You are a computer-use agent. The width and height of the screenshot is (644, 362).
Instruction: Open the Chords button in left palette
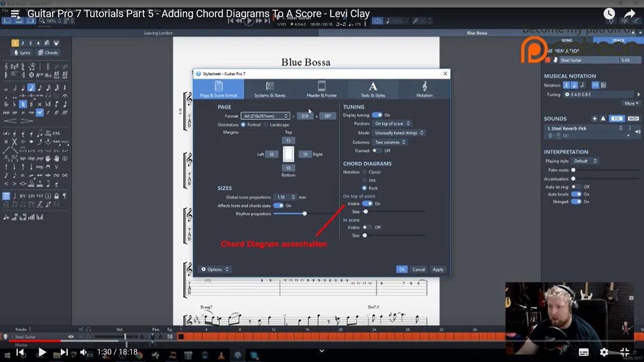(x=48, y=53)
